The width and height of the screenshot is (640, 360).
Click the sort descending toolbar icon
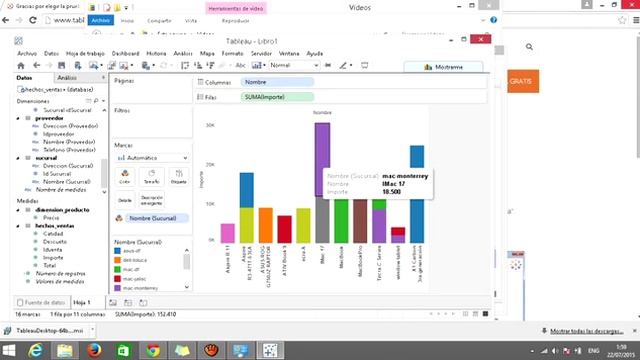click(x=211, y=65)
